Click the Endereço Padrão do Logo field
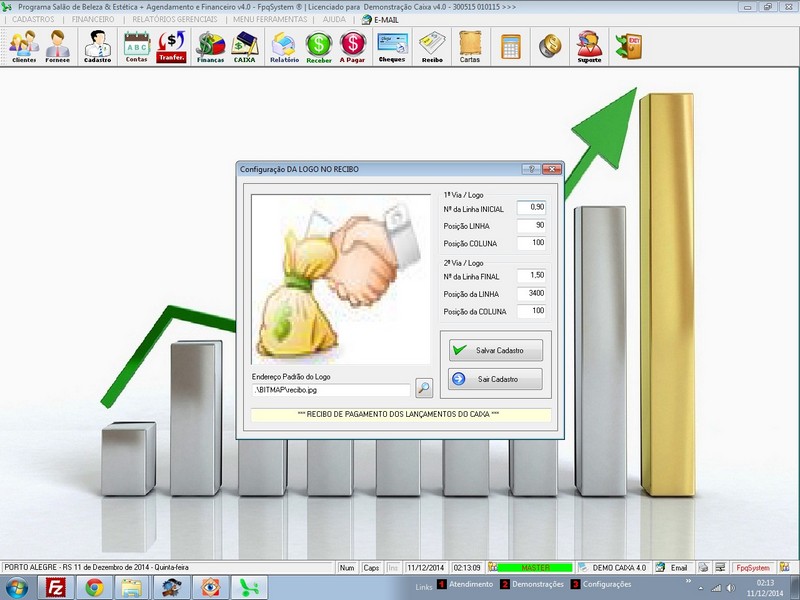Viewport: 800px width, 600px height. pos(331,390)
